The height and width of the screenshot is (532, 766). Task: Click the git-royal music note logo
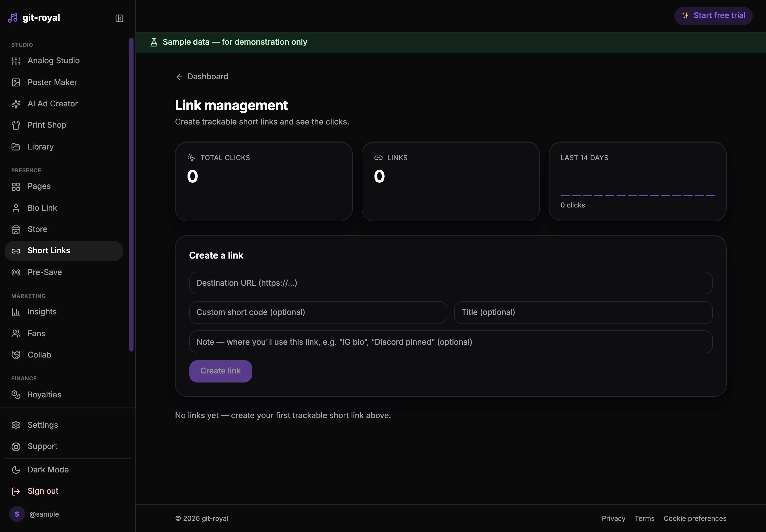pyautogui.click(x=13, y=18)
